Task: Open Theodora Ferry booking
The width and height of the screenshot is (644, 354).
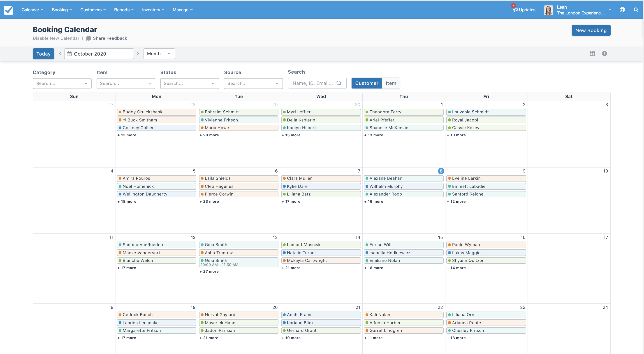Action: pyautogui.click(x=403, y=112)
